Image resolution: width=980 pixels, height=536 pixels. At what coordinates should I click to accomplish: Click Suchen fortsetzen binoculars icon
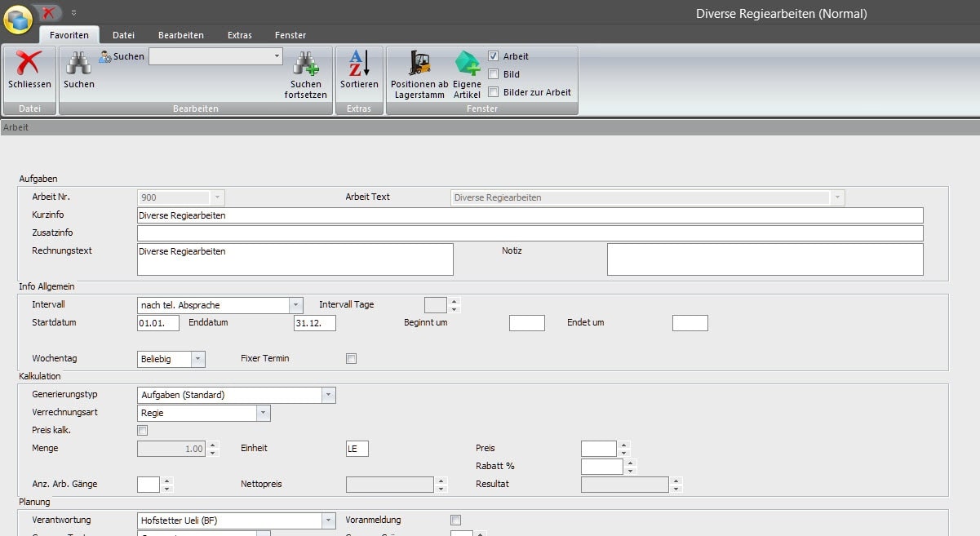click(x=306, y=64)
